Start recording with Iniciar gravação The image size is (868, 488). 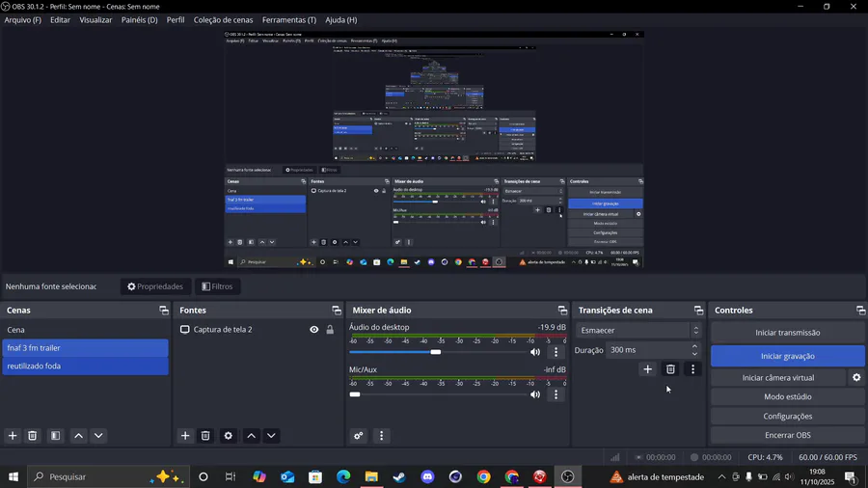pyautogui.click(x=788, y=356)
